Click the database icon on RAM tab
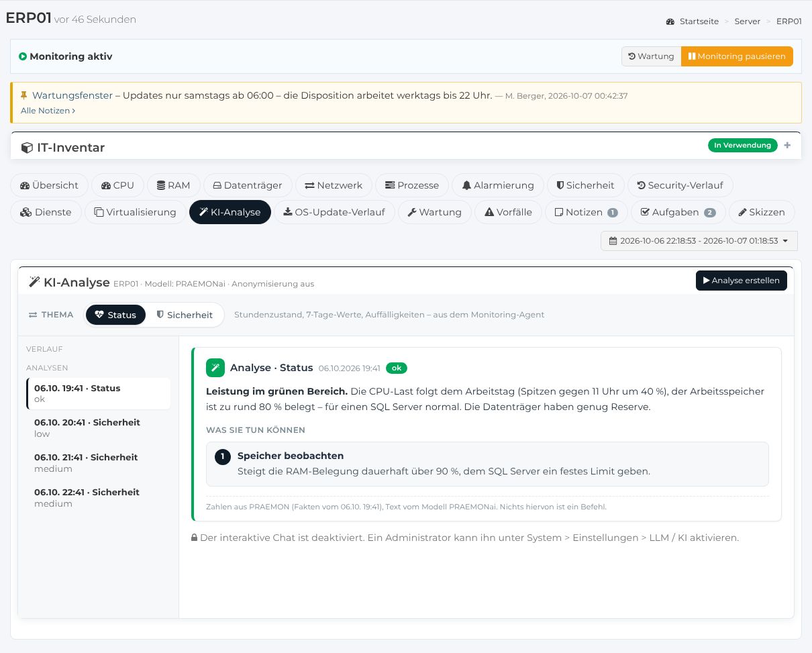 pos(161,185)
